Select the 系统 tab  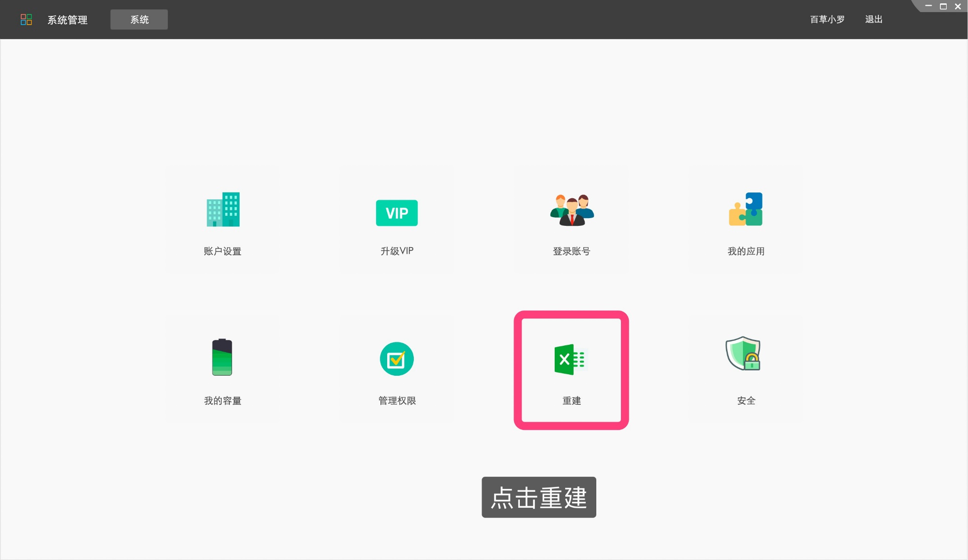[x=139, y=19]
